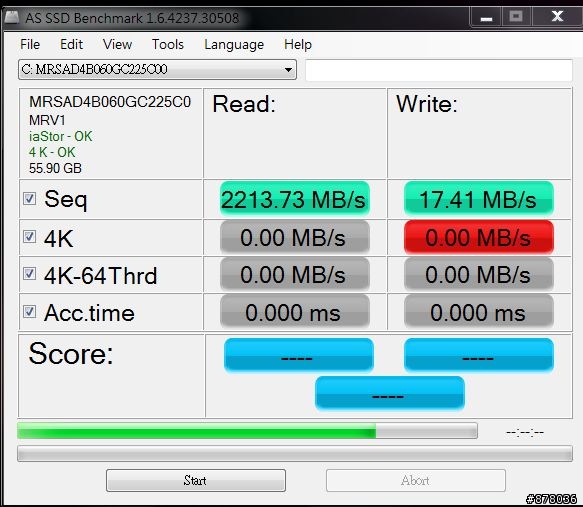Click the total score box
Image resolution: width=583 pixels, height=507 pixels.
tap(390, 393)
